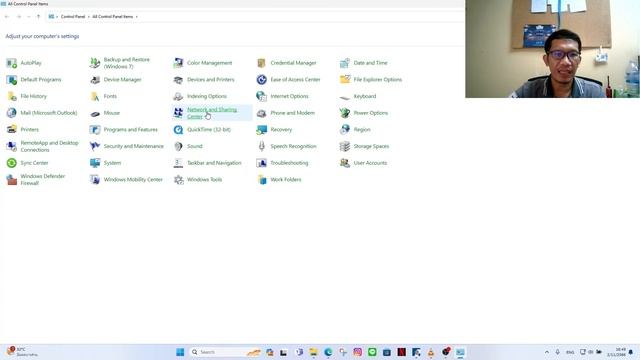Open RemoteApp and Desktop Connections link
The image size is (640, 360).
coord(49,147)
